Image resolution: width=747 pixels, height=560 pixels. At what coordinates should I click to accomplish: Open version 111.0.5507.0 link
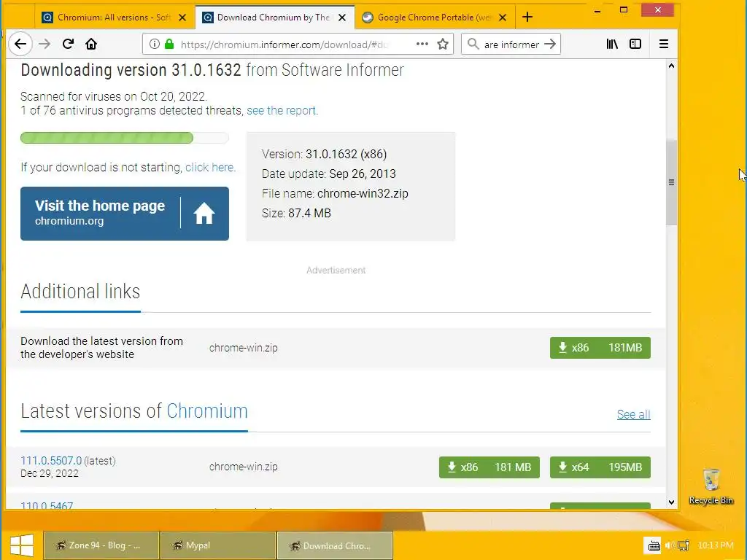pyautogui.click(x=51, y=461)
